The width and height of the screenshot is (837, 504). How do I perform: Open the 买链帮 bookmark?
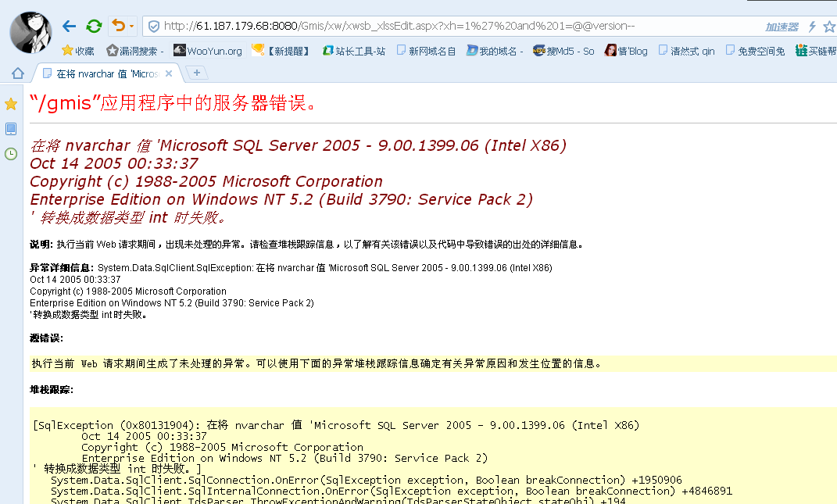(816, 51)
